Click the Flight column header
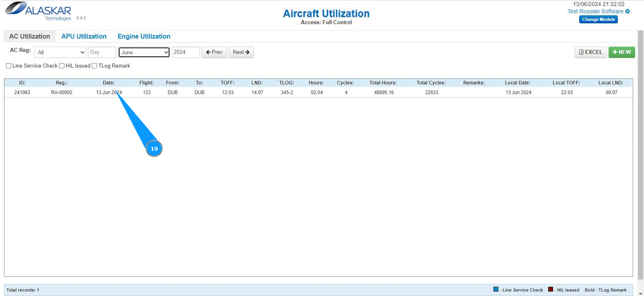The width and height of the screenshot is (644, 296). coord(147,83)
